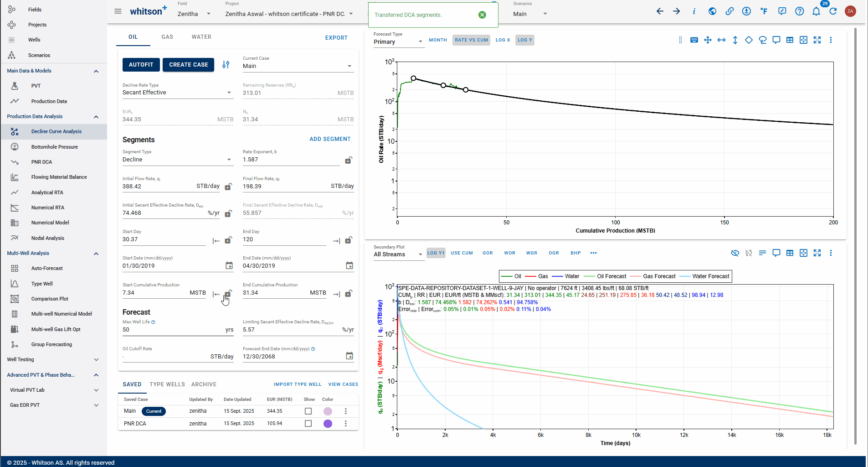Image resolution: width=868 pixels, height=467 pixels.
Task: Open the notifications bell icon
Action: pos(816,11)
